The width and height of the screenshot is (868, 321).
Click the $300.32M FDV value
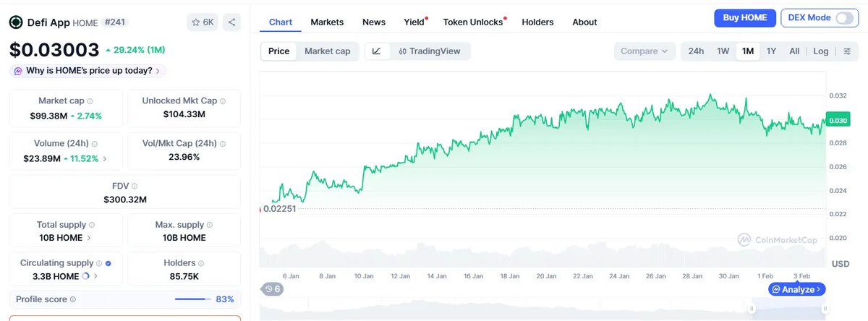pos(124,200)
